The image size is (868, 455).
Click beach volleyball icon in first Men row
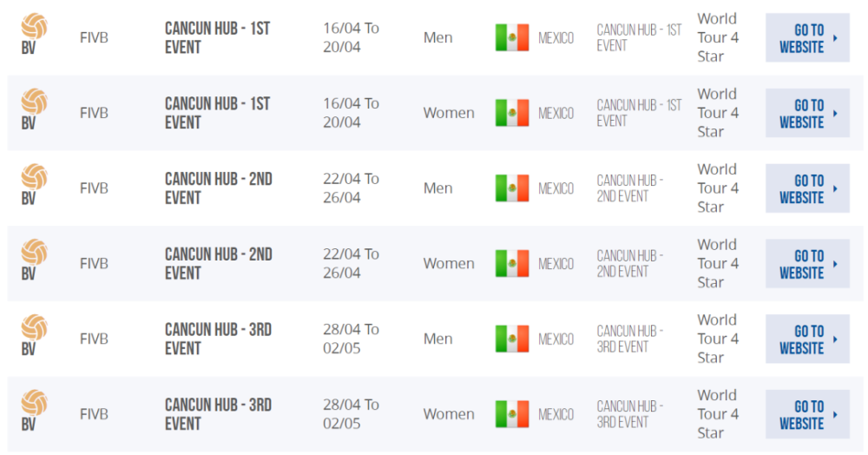34,35
